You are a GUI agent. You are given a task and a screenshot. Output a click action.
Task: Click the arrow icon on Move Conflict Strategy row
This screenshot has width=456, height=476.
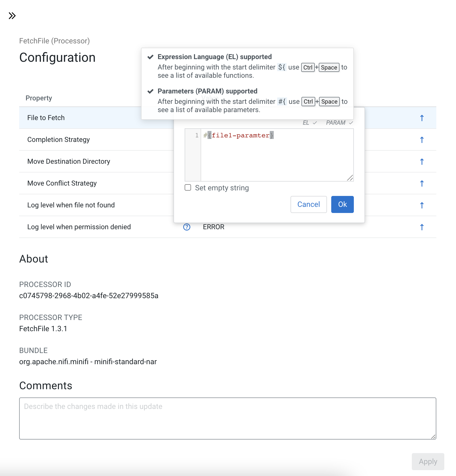422,183
